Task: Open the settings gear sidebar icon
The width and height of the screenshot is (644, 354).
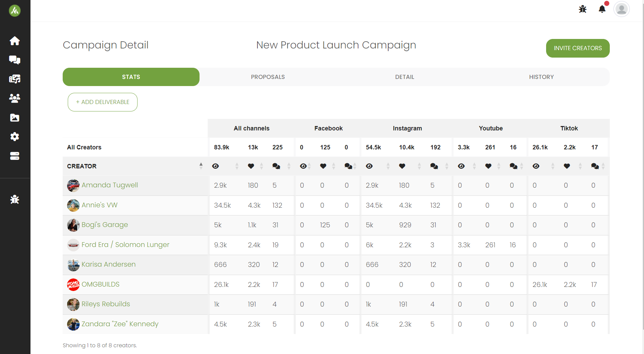Action: 15,137
